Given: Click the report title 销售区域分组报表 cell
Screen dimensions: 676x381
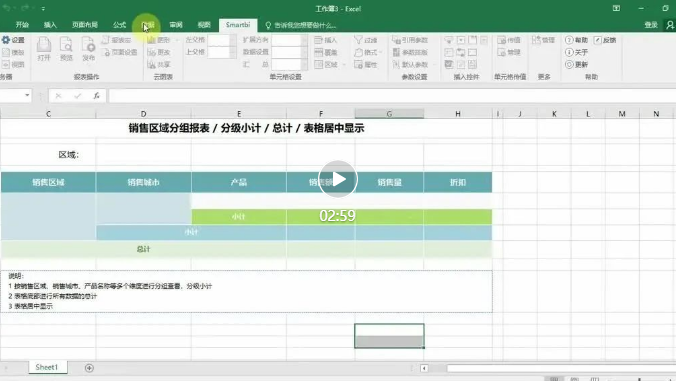Looking at the screenshot, I should (x=246, y=128).
